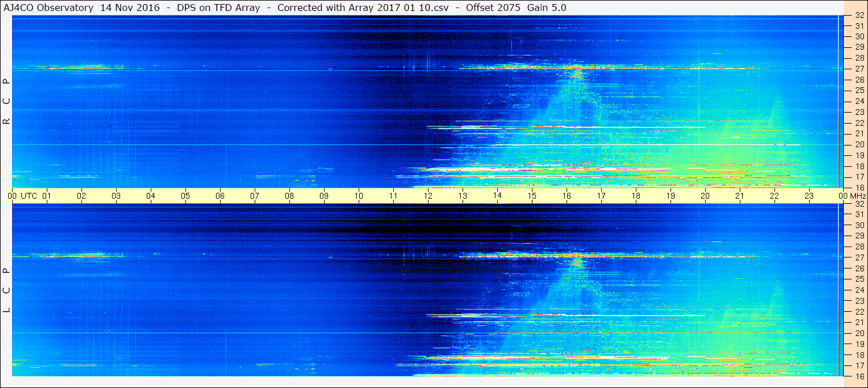Viewport: 868px width, 388px height.
Task: Click the 08 UTC time label
Action: pos(289,196)
